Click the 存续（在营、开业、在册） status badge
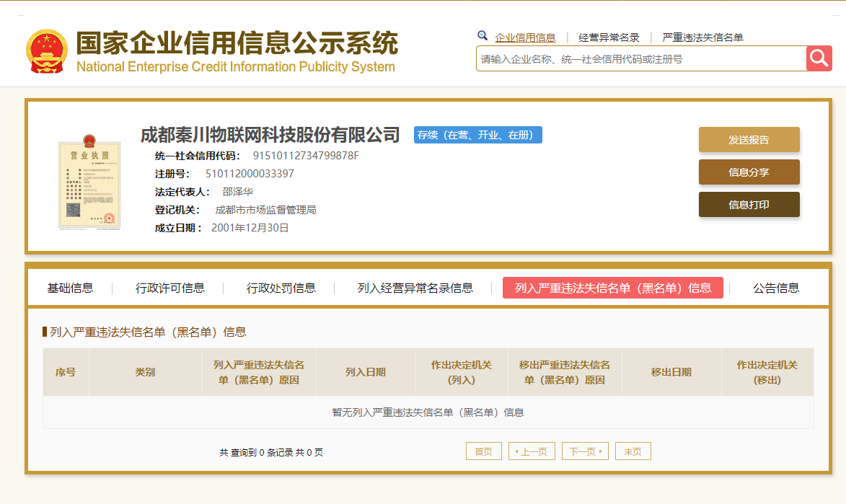 477,135
